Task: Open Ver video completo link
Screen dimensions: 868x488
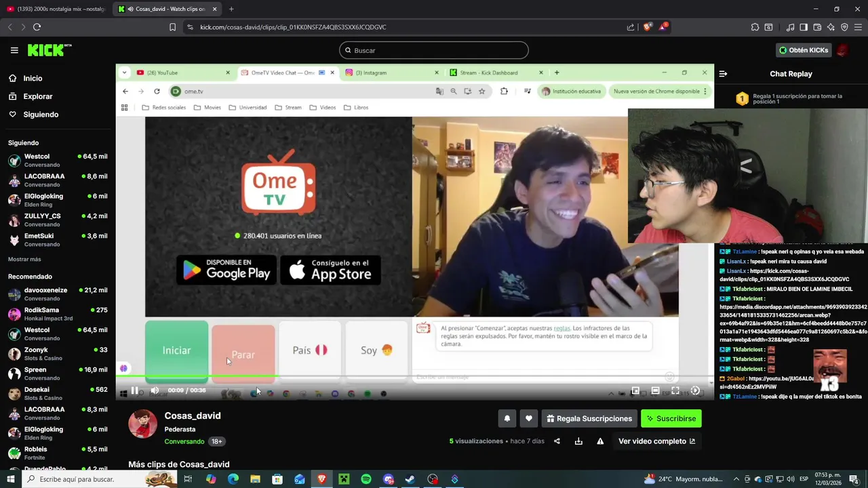Action: click(x=656, y=441)
